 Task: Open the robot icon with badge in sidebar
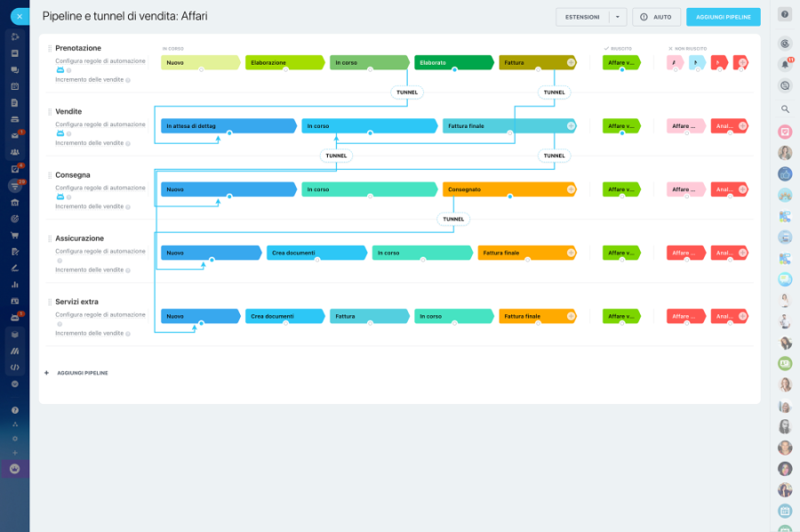(15, 317)
